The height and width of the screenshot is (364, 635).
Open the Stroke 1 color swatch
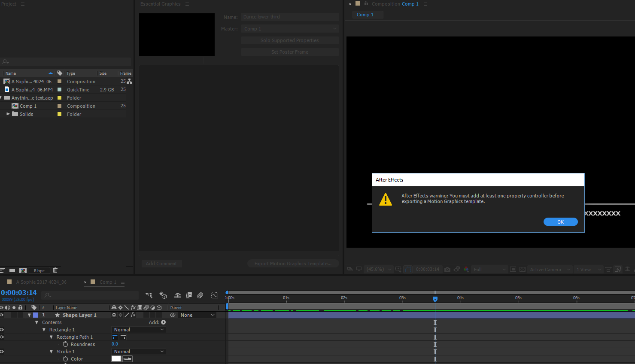point(116,359)
